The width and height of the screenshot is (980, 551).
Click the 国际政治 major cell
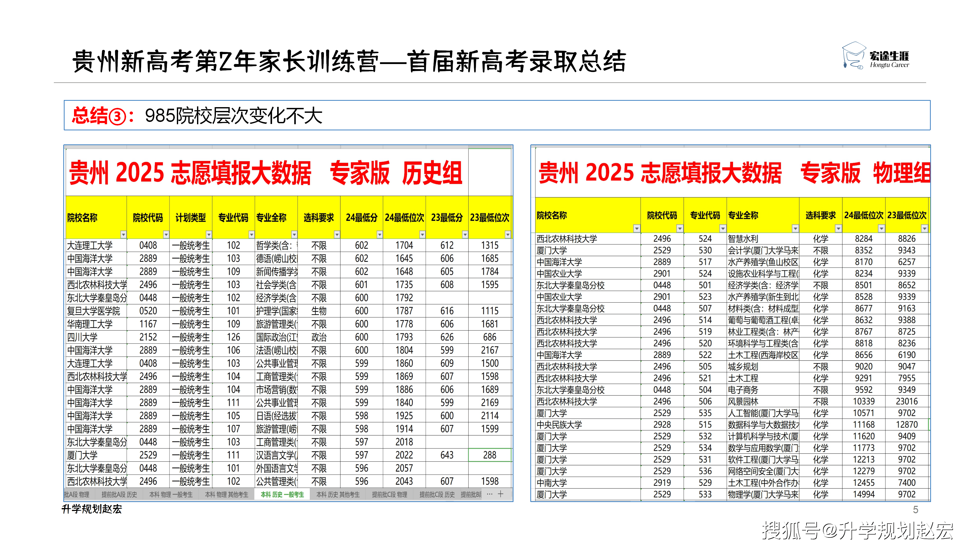click(x=276, y=337)
